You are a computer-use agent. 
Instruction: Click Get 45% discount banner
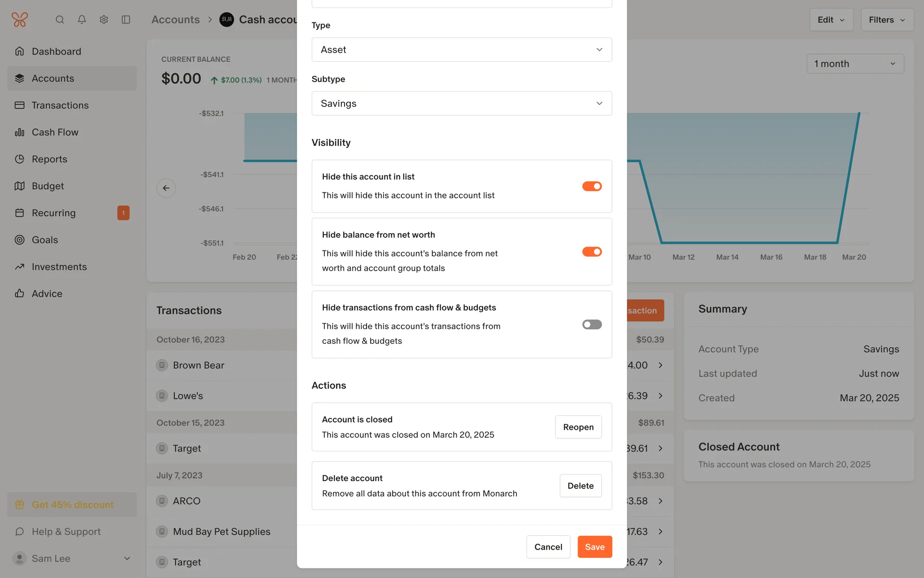tap(72, 504)
